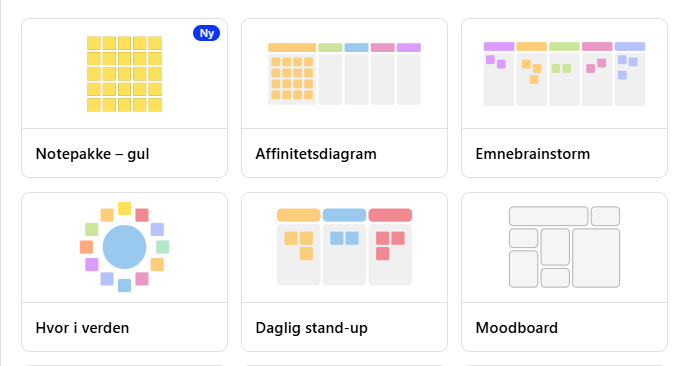682x366 pixels.
Task: Select the Daglig stand-up title
Action: [x=311, y=328]
